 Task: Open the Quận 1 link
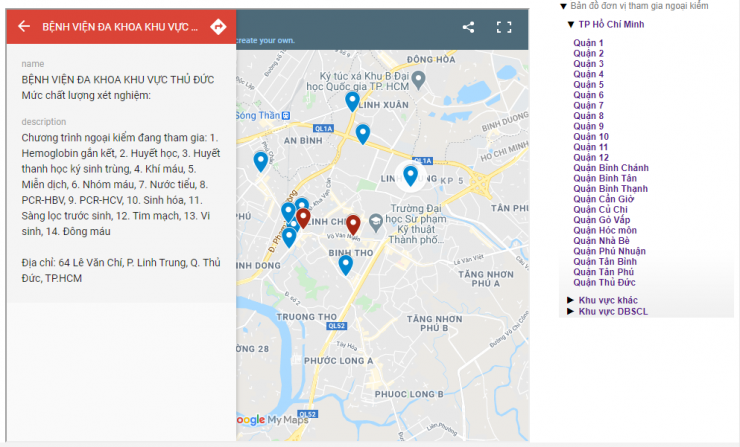(588, 43)
